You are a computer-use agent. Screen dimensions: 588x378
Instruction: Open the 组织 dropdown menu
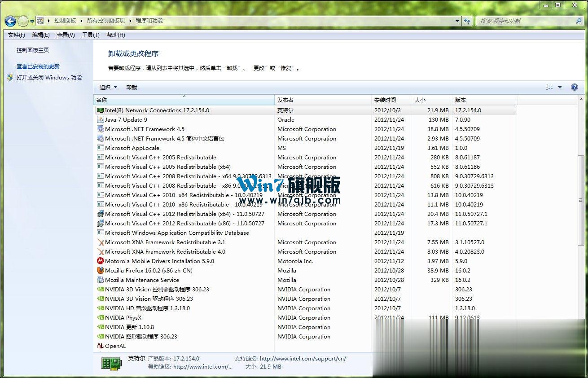click(x=108, y=87)
